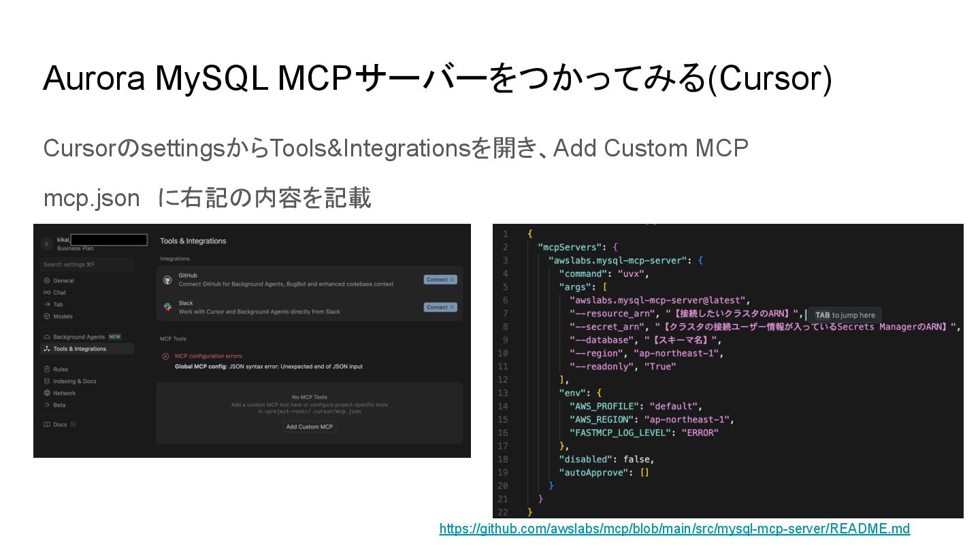Click the "--region" argument on line 10
The width and height of the screenshot is (980, 551).
pyautogui.click(x=595, y=353)
